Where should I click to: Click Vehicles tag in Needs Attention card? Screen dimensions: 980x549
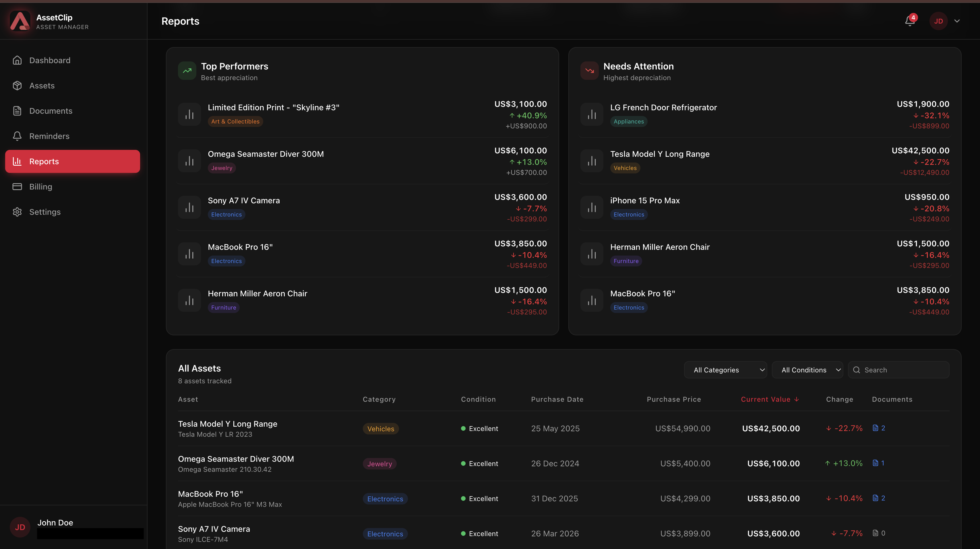625,168
